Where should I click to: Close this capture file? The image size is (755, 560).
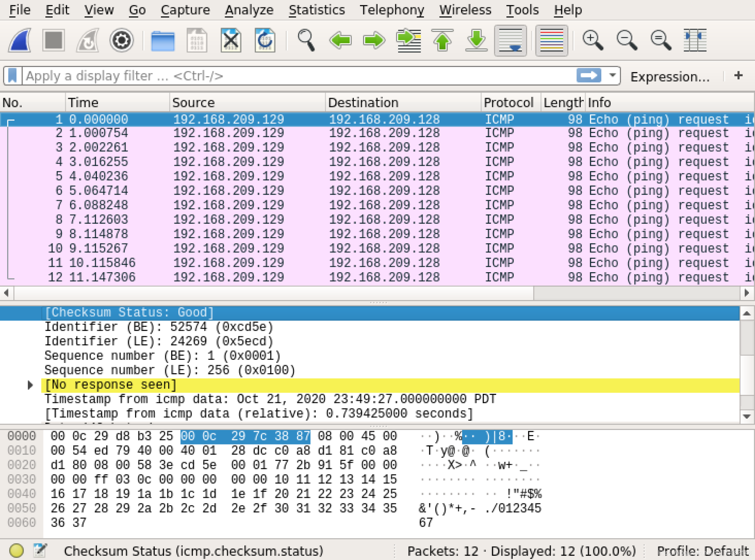(231, 40)
